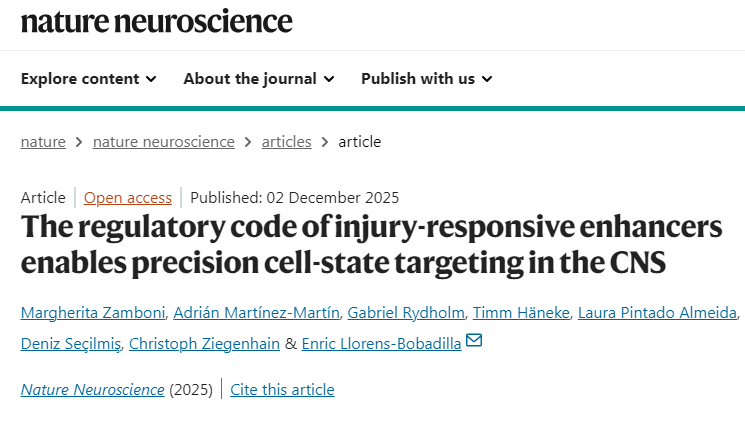Click the article title heading
Viewport: 745px width, 421px height.
click(371, 245)
